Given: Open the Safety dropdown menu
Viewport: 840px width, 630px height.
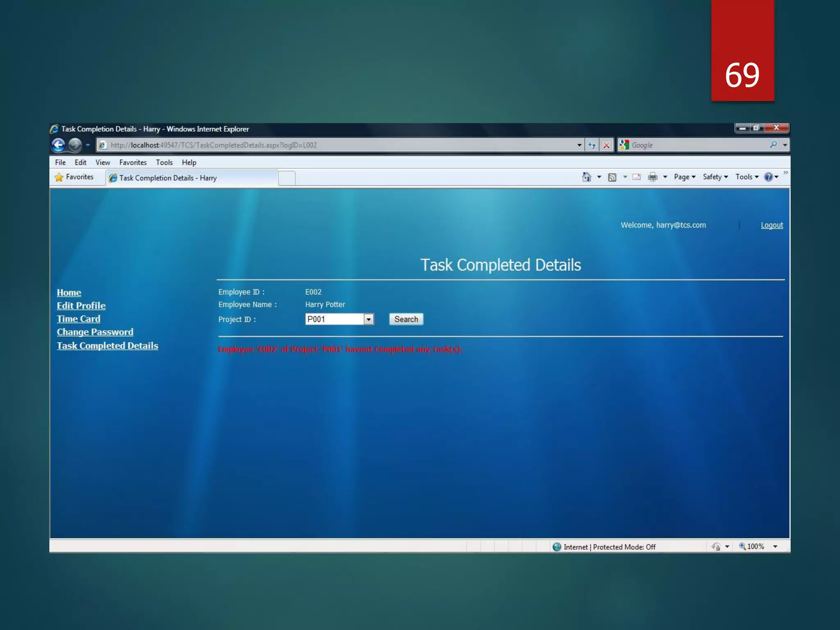Looking at the screenshot, I should coord(715,177).
